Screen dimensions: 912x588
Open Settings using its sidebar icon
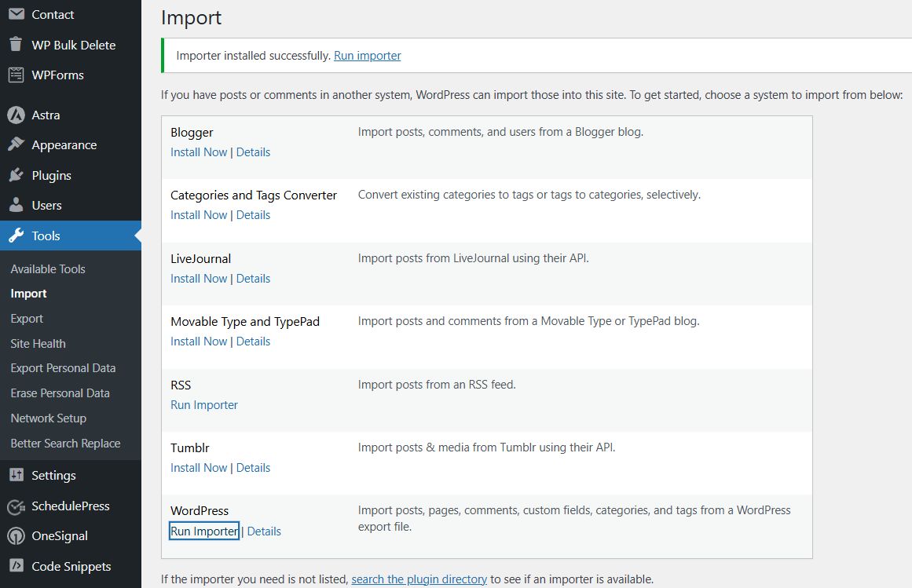pyautogui.click(x=16, y=475)
